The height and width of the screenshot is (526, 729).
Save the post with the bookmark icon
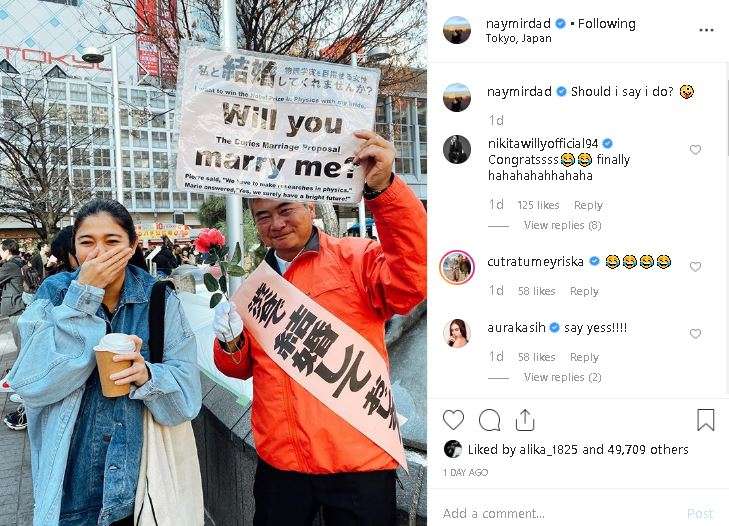click(x=705, y=419)
